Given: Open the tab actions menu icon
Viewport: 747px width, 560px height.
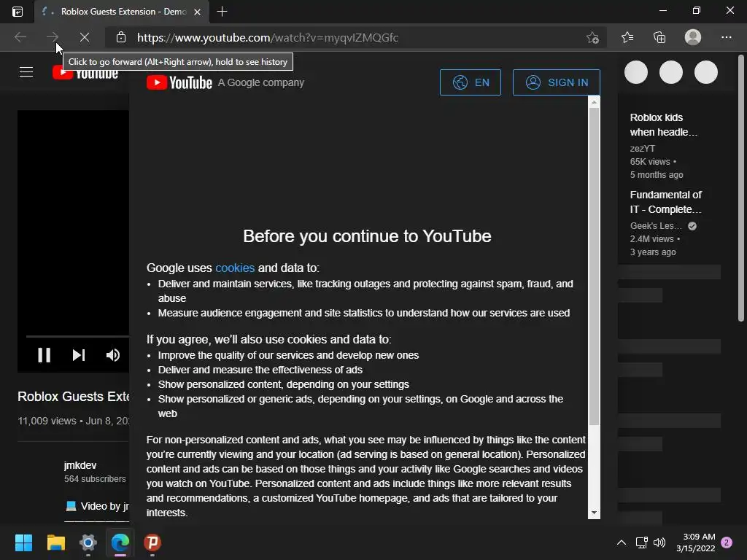Looking at the screenshot, I should point(18,12).
